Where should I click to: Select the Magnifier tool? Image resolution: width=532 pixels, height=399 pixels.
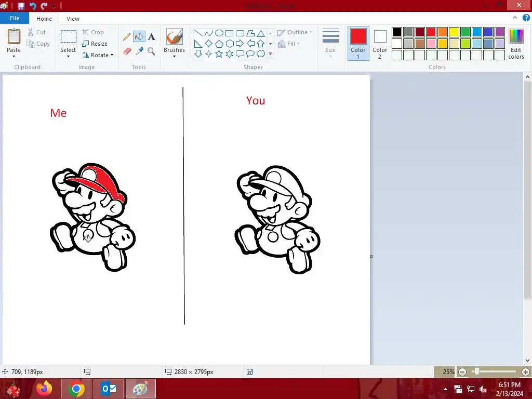(x=151, y=51)
